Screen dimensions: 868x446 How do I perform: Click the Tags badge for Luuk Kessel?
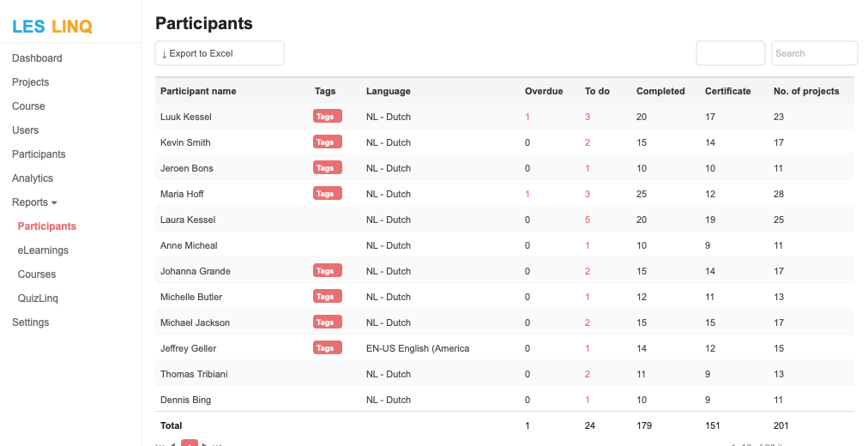327,116
